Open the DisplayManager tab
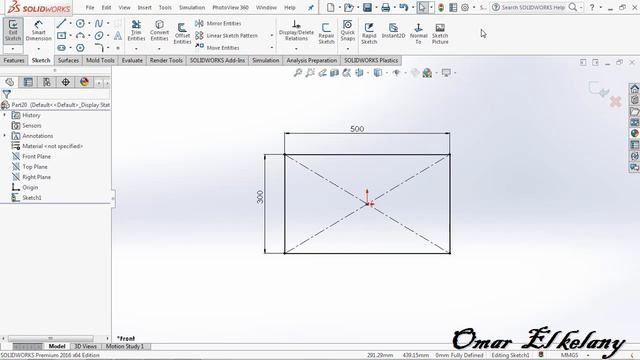 tap(84, 82)
